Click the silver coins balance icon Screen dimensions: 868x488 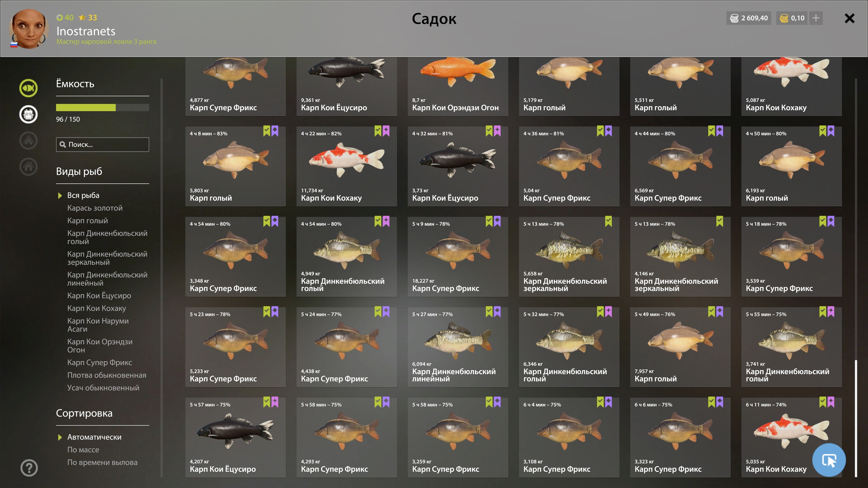(x=734, y=18)
